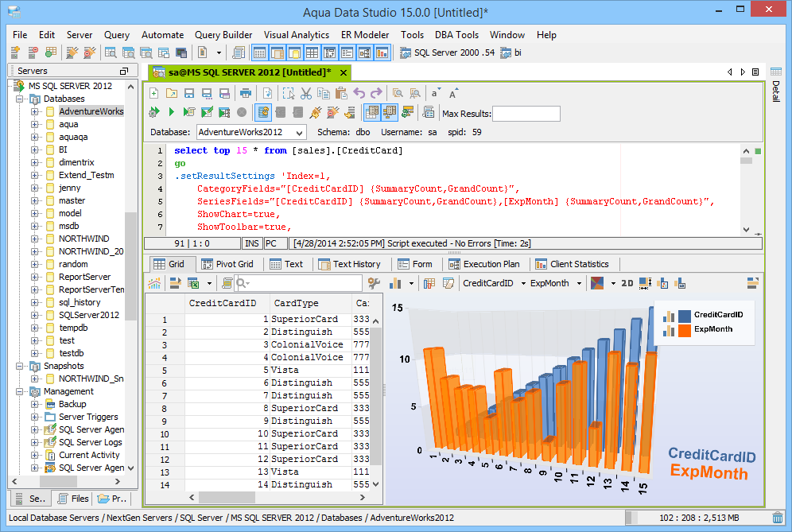Toggle the show pivot results button
792x532 pixels.
(390, 112)
